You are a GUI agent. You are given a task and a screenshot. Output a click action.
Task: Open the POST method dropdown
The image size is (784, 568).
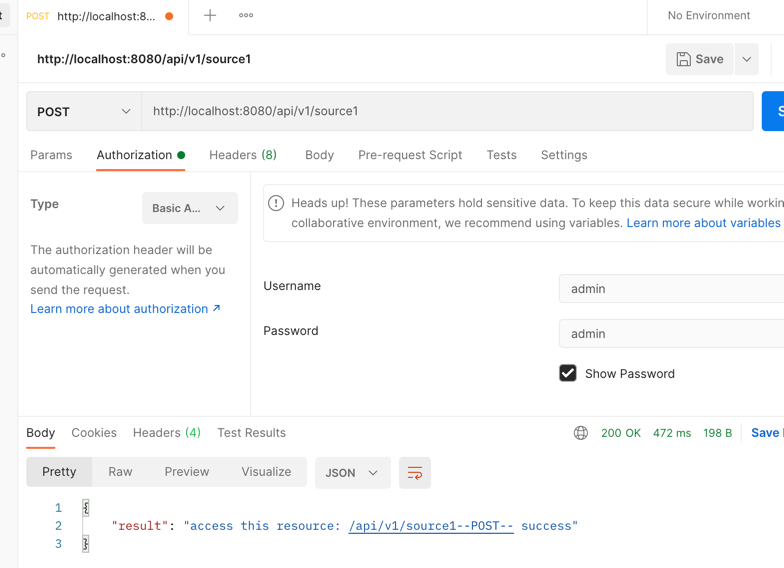84,111
